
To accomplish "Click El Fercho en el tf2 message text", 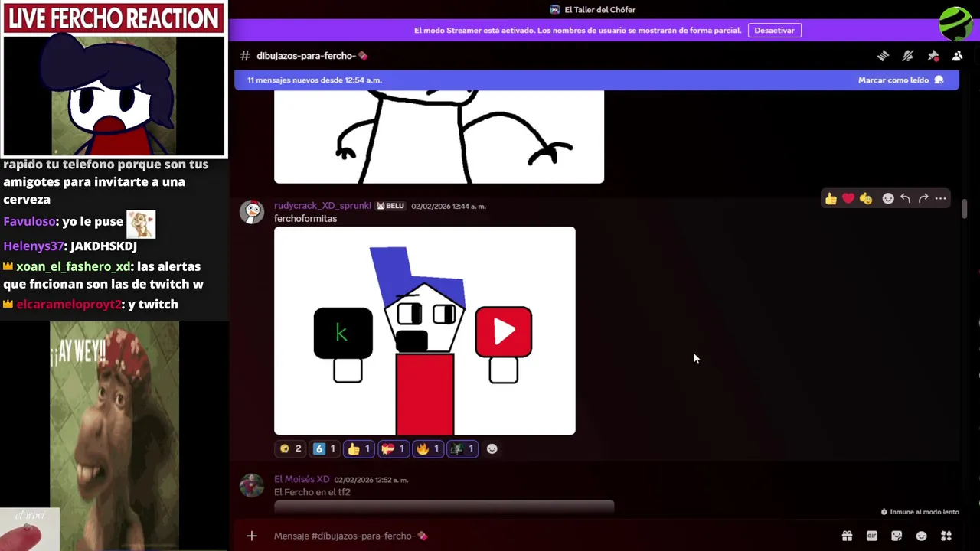I will [x=312, y=492].
